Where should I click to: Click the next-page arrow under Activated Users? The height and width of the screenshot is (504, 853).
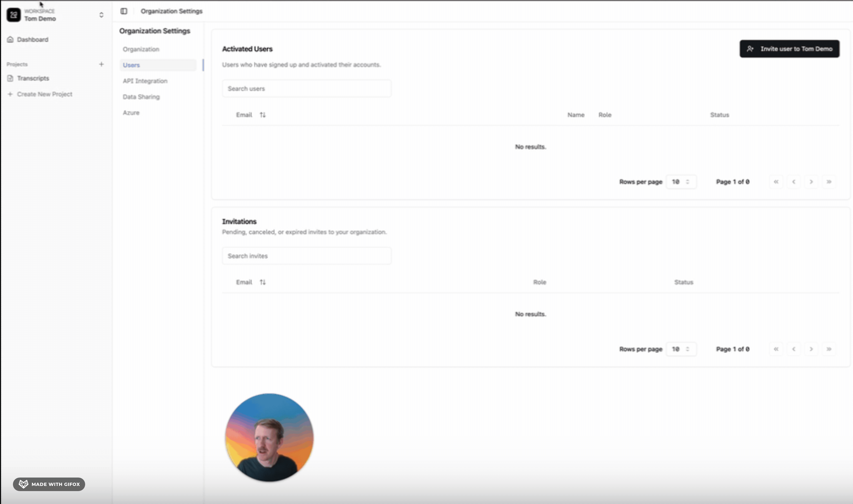coord(812,182)
